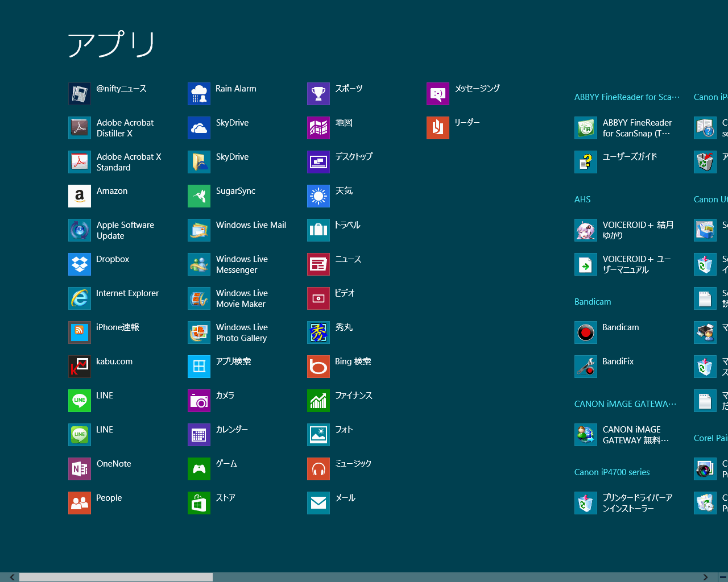Launch the カメラ camera app icon
728x582 pixels.
click(x=199, y=401)
